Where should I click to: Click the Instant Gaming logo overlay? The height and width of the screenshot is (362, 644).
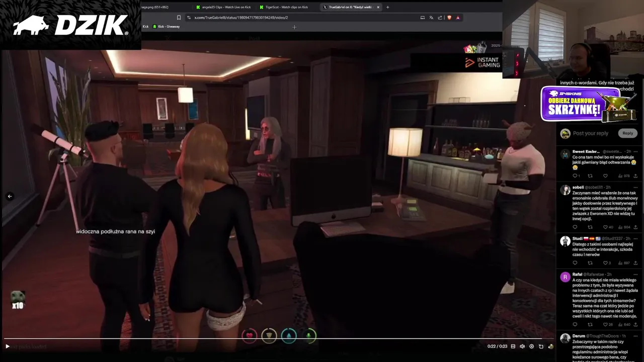pos(482,62)
